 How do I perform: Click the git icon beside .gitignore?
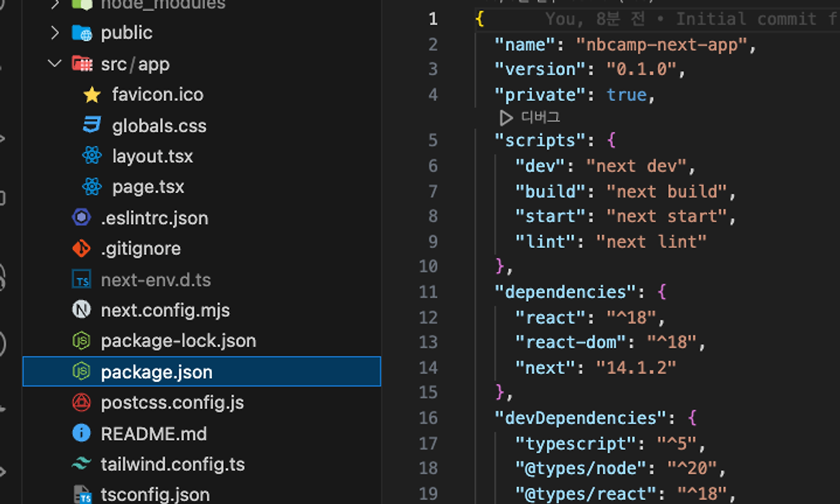81,249
